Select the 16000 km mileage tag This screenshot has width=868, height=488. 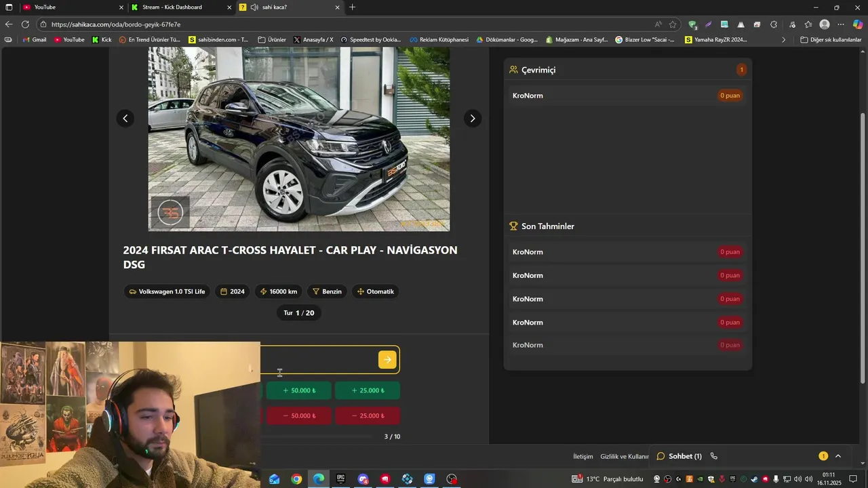(x=279, y=291)
